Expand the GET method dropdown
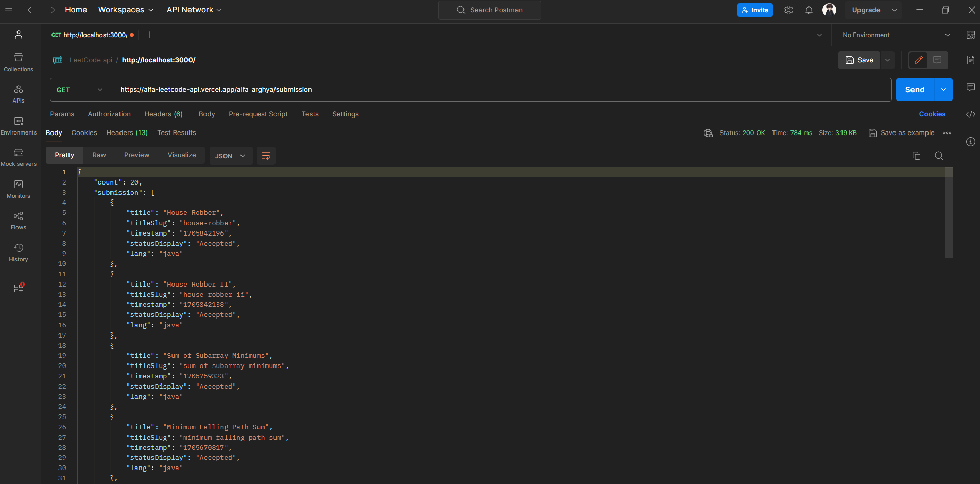Screen dimensions: 980x484 [80, 90]
